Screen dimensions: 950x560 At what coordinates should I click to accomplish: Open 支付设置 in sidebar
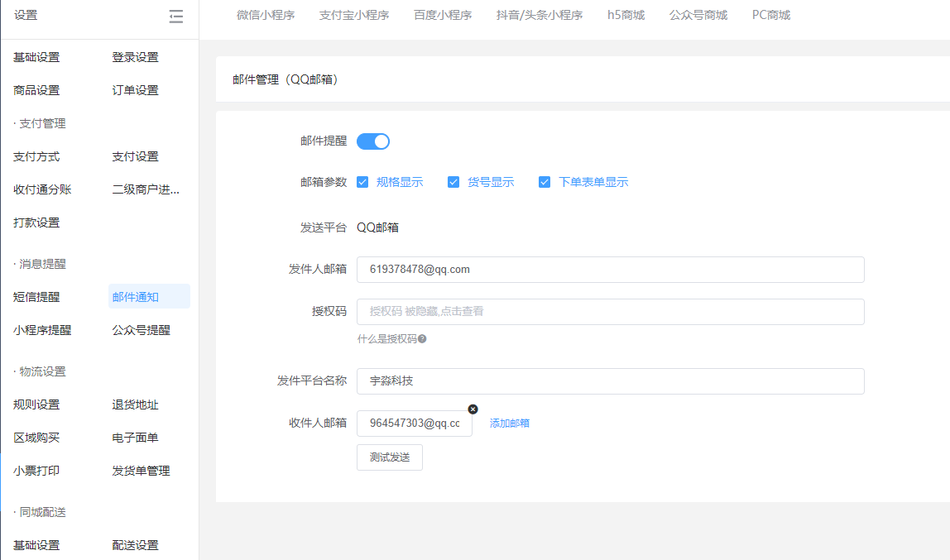[135, 157]
